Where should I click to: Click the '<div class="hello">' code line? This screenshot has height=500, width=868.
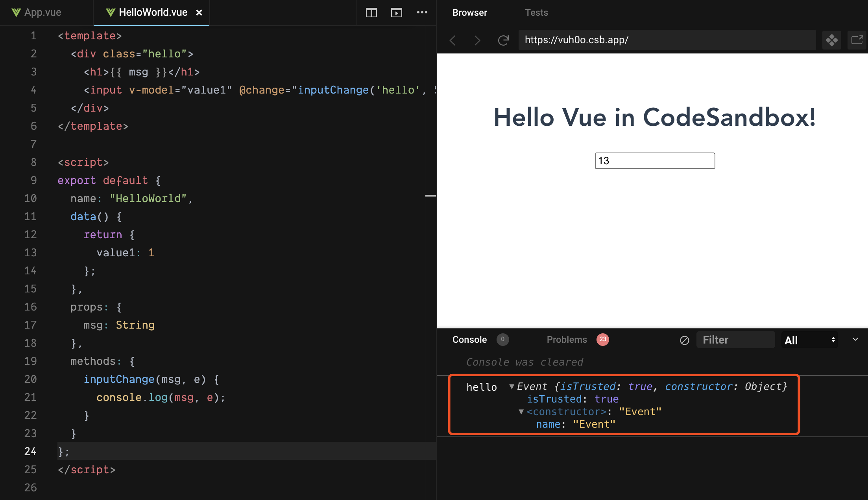click(132, 54)
